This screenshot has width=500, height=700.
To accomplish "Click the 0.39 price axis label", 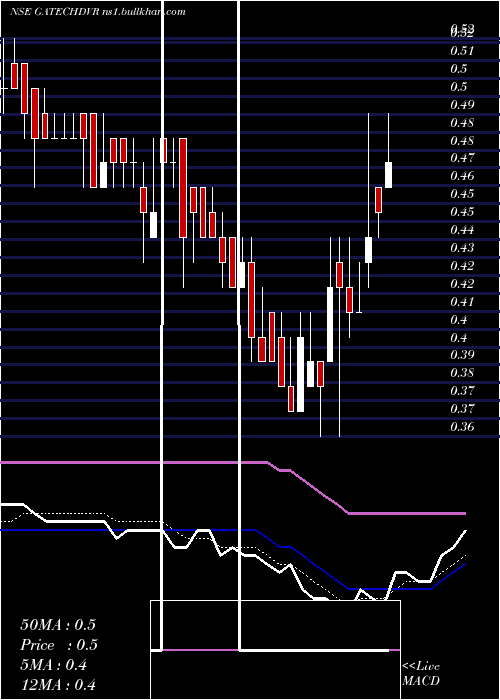I will point(462,355).
